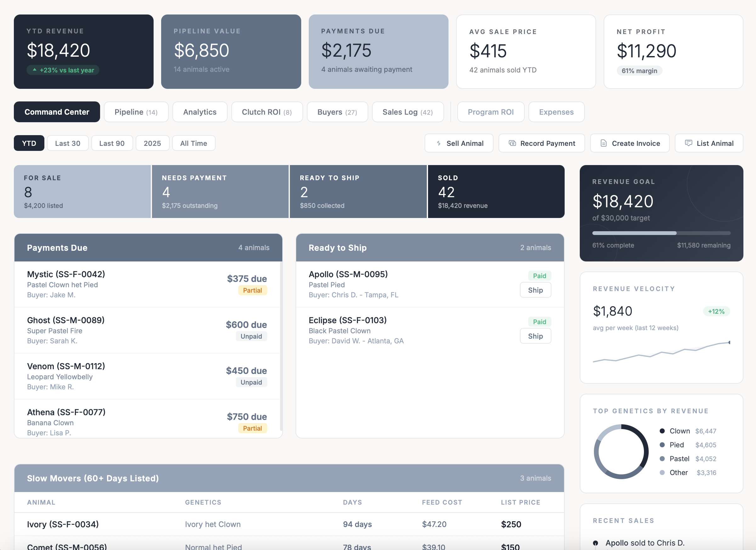756x550 pixels.
Task: Click the Sell Animal button
Action: tap(459, 143)
